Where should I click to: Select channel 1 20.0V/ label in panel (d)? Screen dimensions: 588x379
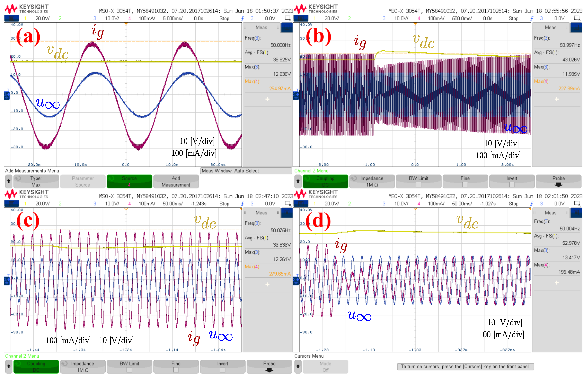click(332, 203)
